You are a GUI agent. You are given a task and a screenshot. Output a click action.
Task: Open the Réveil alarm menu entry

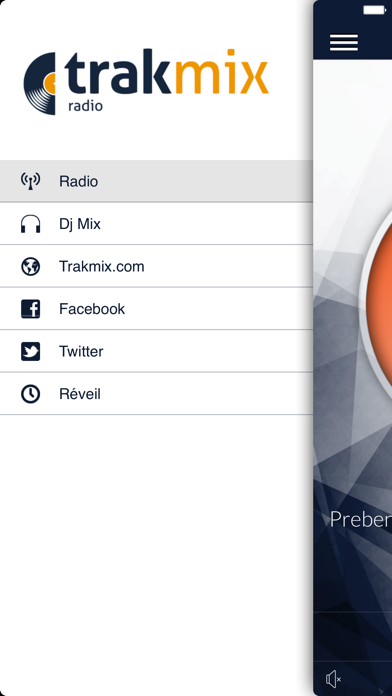[156, 394]
